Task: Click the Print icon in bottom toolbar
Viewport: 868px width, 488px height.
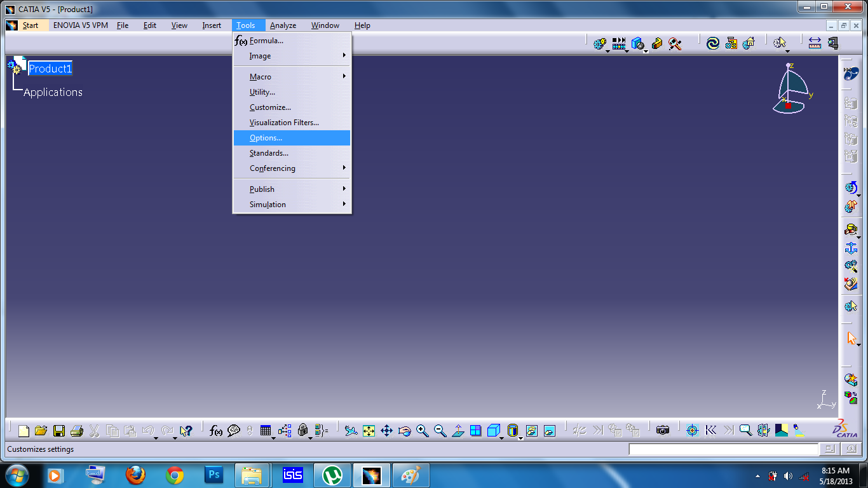Action: 77,431
